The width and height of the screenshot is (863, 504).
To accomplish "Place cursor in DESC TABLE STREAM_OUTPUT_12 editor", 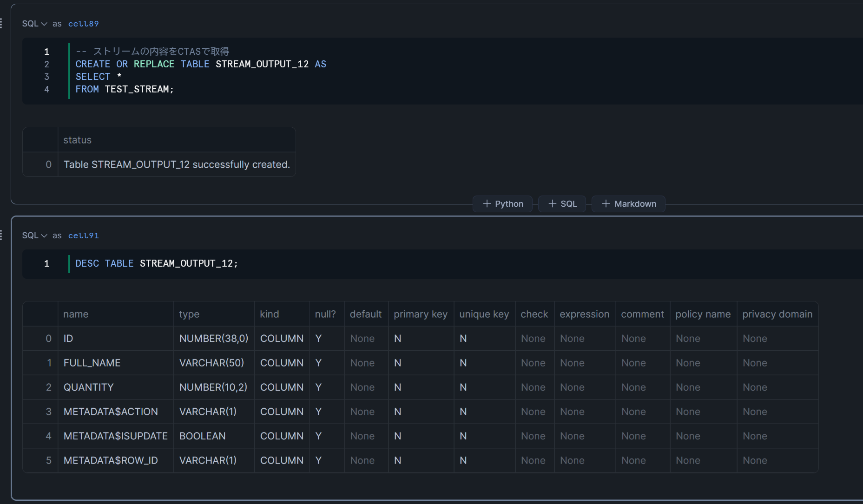I will click(x=157, y=263).
